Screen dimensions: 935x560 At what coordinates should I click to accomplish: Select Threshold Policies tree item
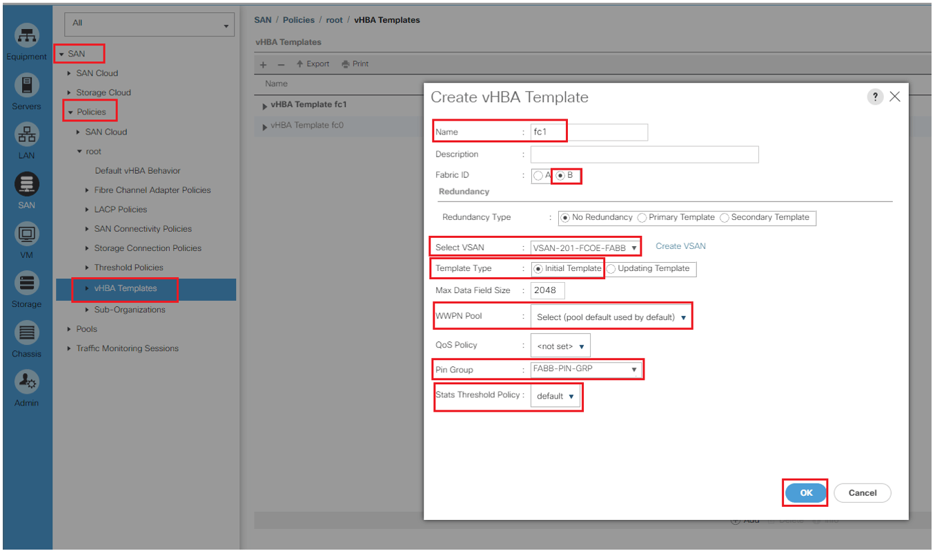129,268
